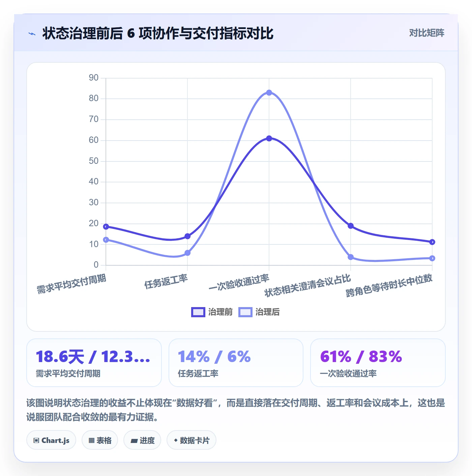Click the 进度 chip bar icon
Viewport: 472px width, 476px height.
[x=134, y=441]
